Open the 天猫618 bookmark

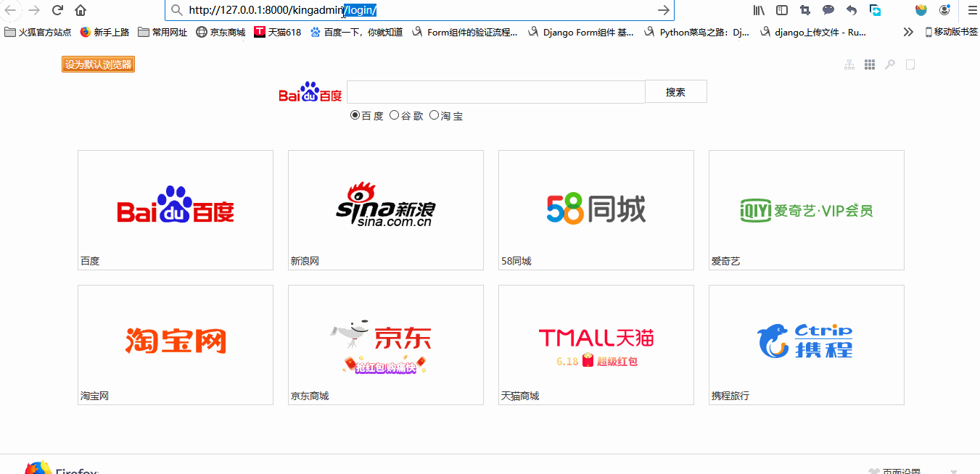278,32
